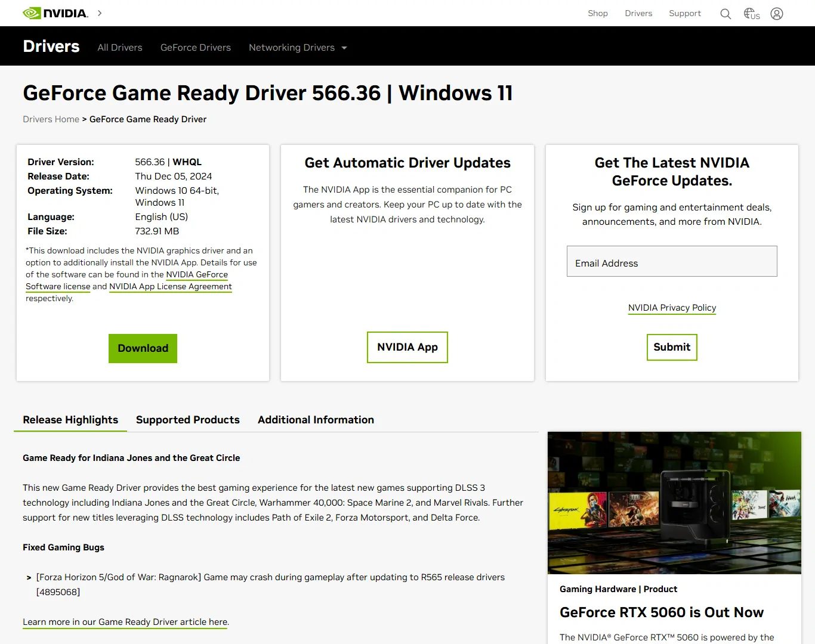Click the Gaming Hardware | Product label
Image resolution: width=815 pixels, height=644 pixels.
pos(619,589)
